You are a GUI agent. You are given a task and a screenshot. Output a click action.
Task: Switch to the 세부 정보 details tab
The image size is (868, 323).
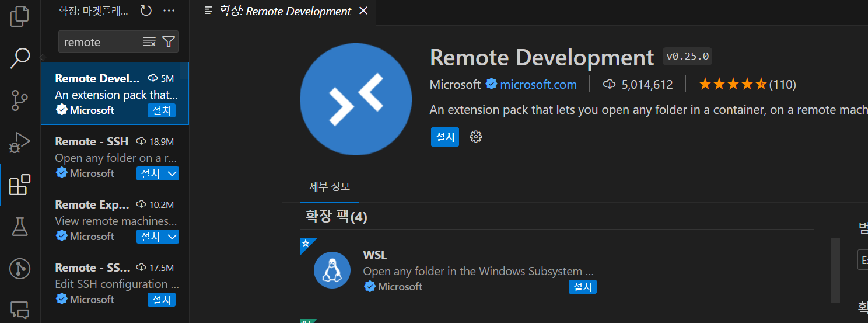[x=330, y=187]
